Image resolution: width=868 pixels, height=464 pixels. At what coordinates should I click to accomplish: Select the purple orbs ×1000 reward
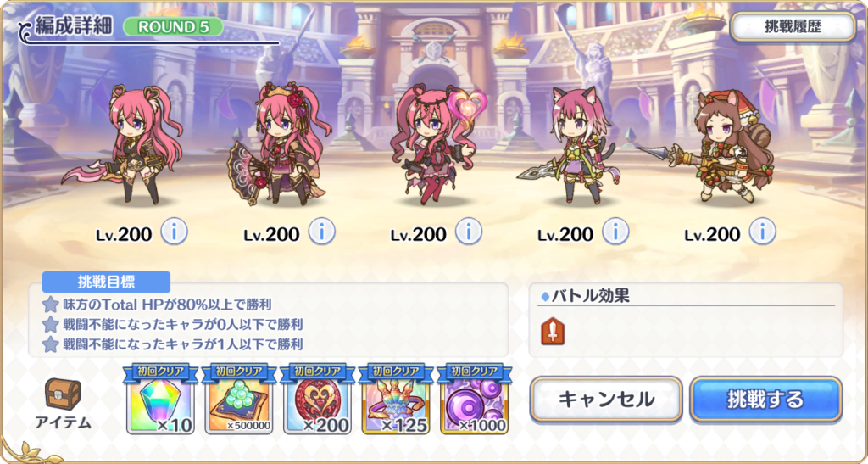pos(474,399)
